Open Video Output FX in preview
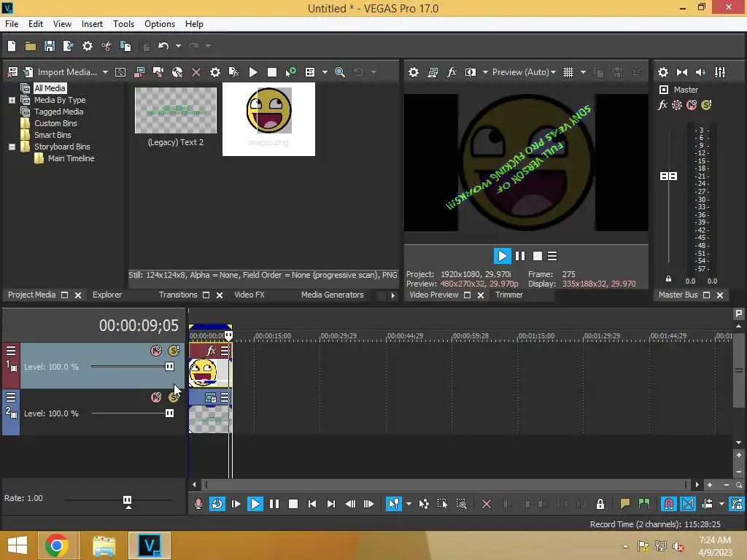 coord(451,72)
